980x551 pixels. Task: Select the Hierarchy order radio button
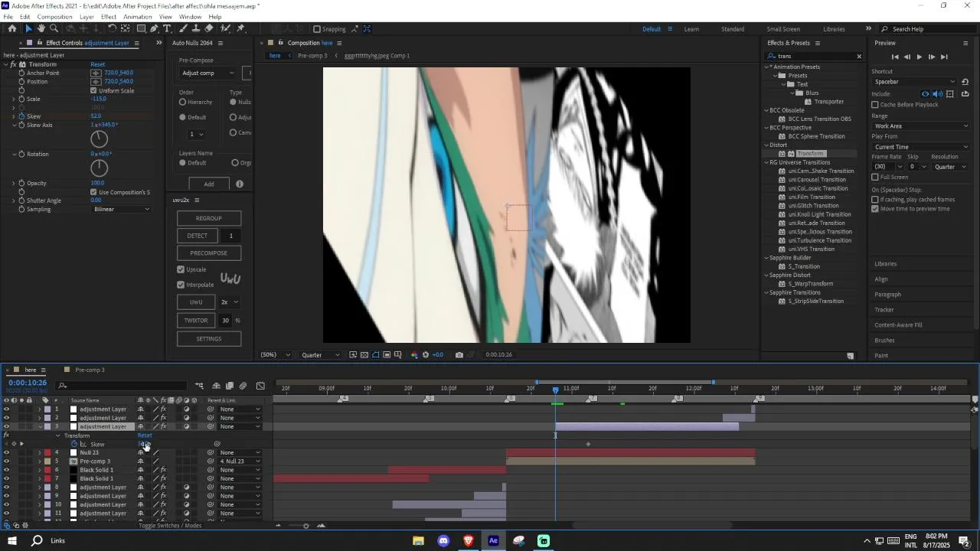pos(183,102)
